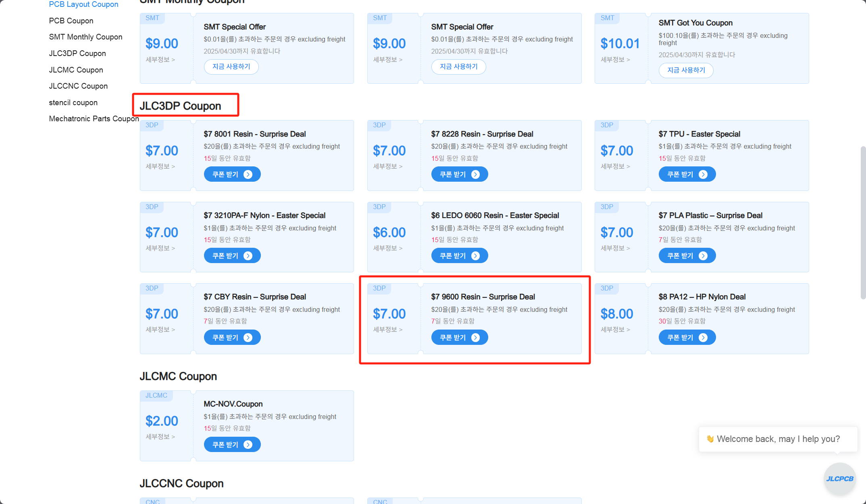The height and width of the screenshot is (504, 866).
Task: Click arrow icon on 8228 Resin coupon button
Action: 475,174
